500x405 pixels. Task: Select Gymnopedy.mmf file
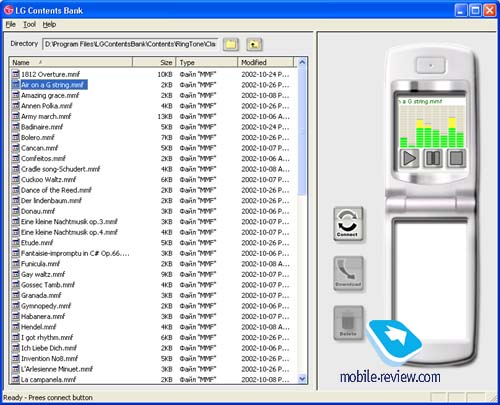click(x=46, y=306)
